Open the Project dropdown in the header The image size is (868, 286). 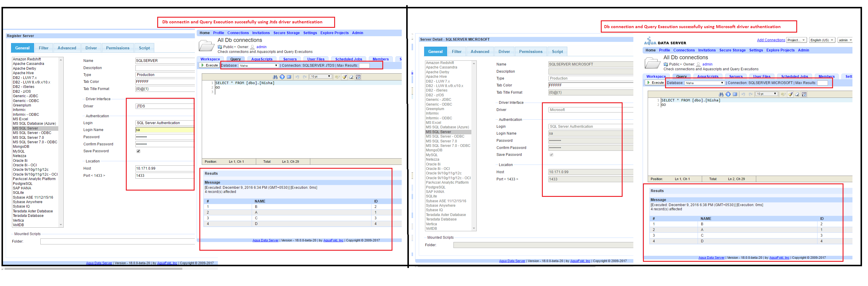[796, 40]
